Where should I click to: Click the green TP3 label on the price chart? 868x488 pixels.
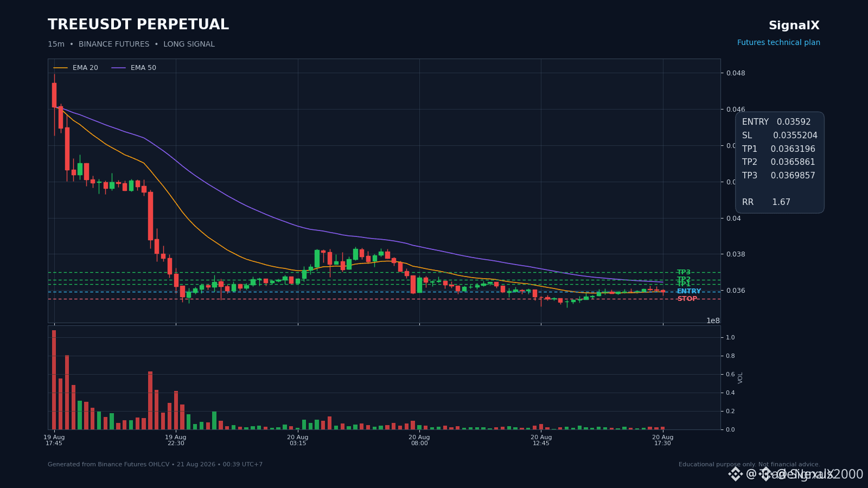684,272
